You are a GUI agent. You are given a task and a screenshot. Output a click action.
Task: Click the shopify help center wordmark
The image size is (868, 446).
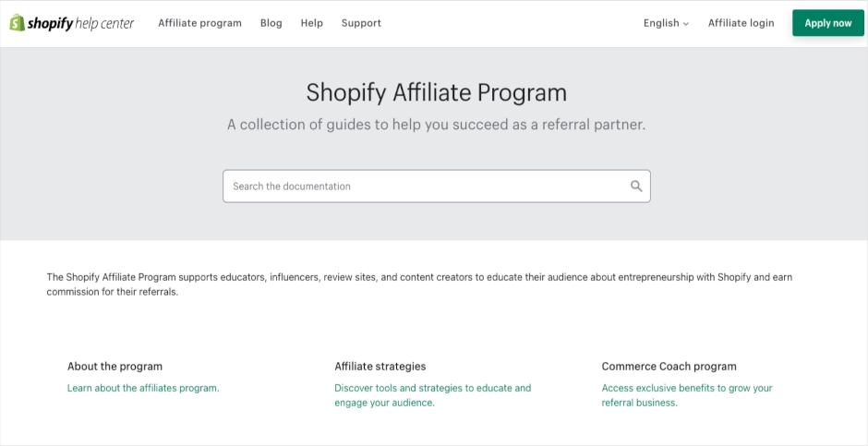coord(80,23)
